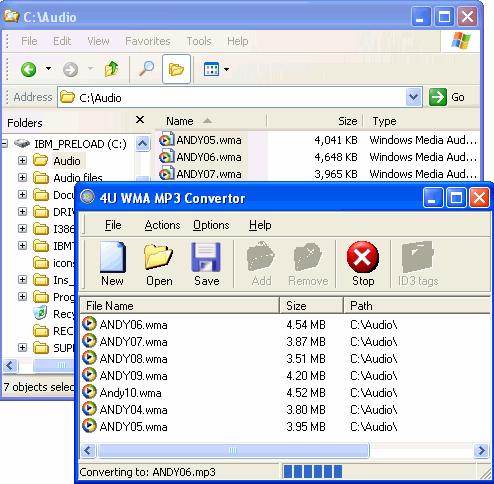Click the 'Converting to: ANDY06.mp3' status text
The image size is (494, 484).
147,472
